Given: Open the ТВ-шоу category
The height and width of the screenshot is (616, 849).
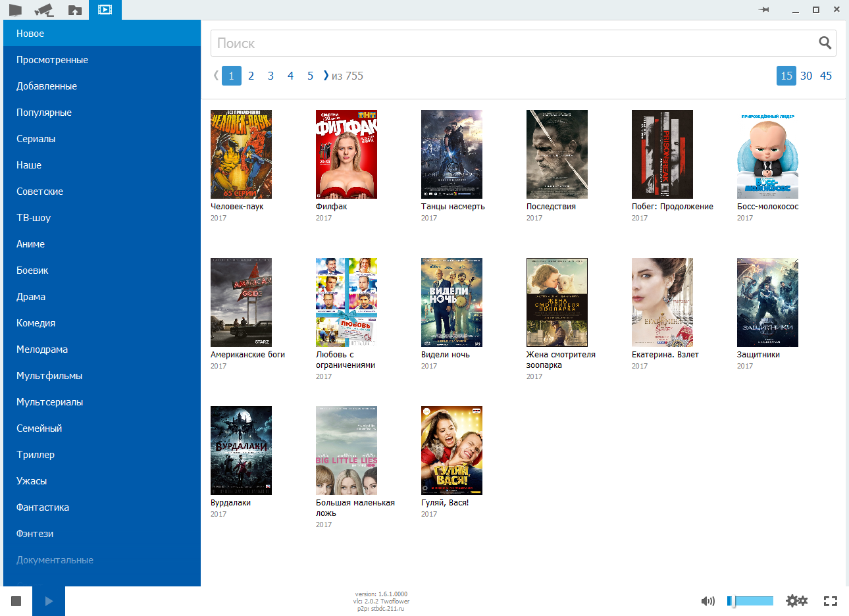Looking at the screenshot, I should point(102,217).
